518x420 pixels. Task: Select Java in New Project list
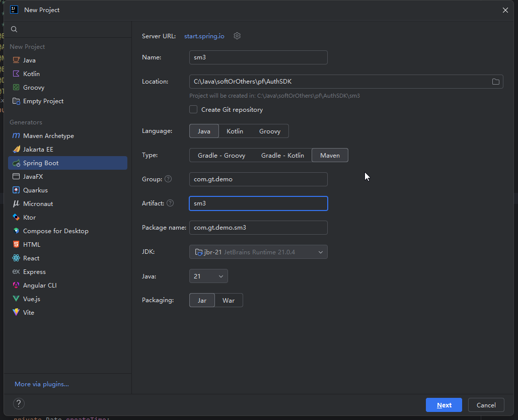coord(67,60)
